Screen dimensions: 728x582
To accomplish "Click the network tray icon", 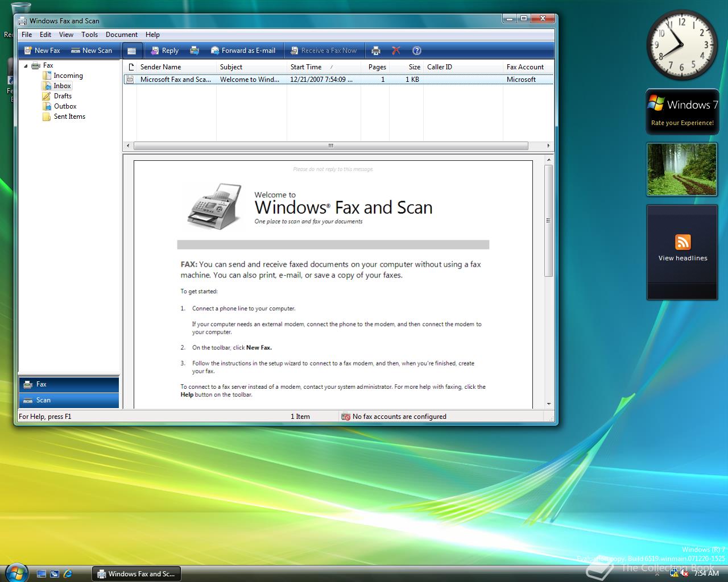I will [x=675, y=573].
